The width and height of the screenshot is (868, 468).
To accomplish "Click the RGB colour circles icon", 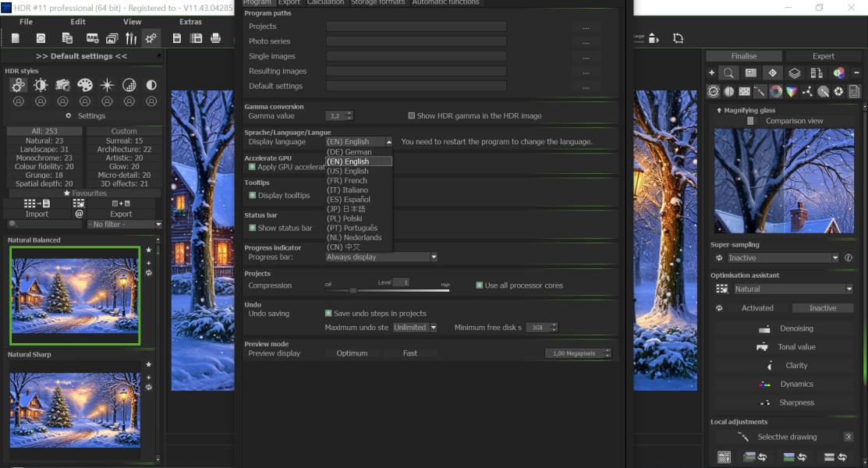I will click(x=839, y=73).
